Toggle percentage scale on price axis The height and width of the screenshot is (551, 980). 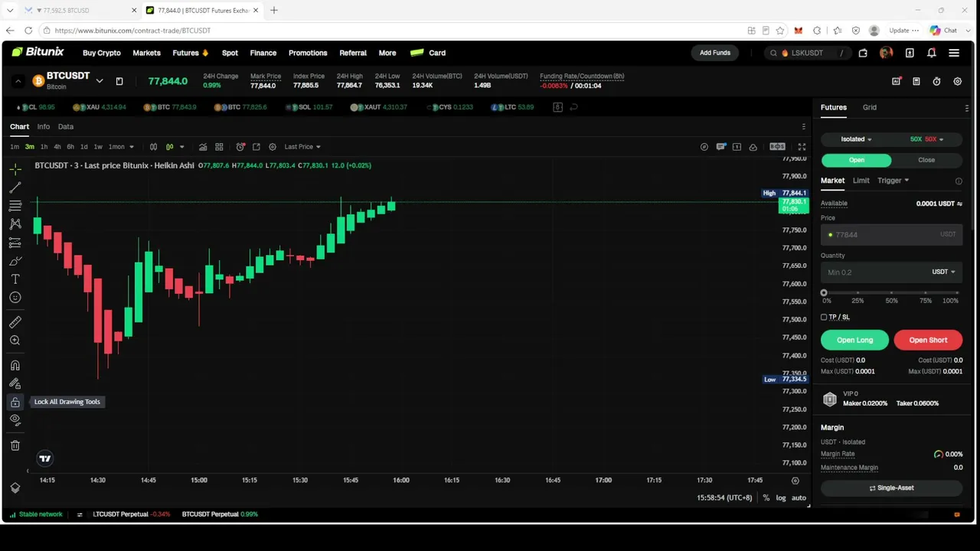pos(766,497)
